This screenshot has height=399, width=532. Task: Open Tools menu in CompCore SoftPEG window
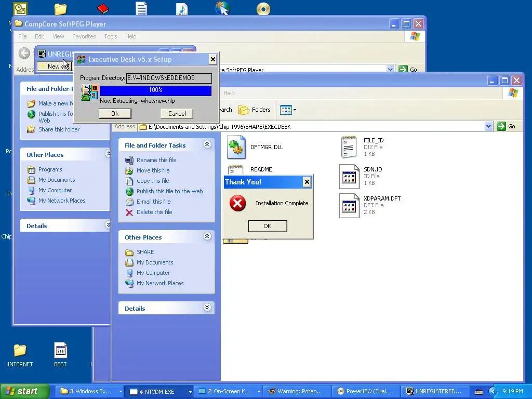(x=110, y=36)
